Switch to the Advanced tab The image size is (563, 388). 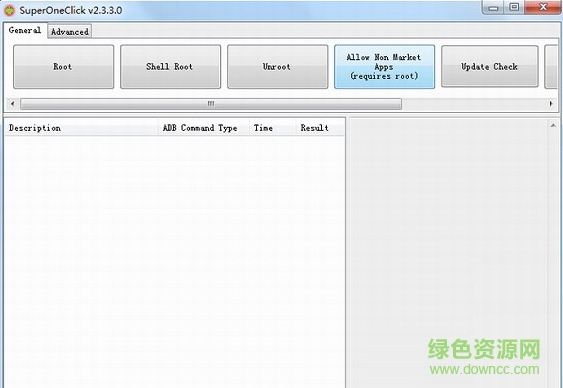tap(70, 32)
